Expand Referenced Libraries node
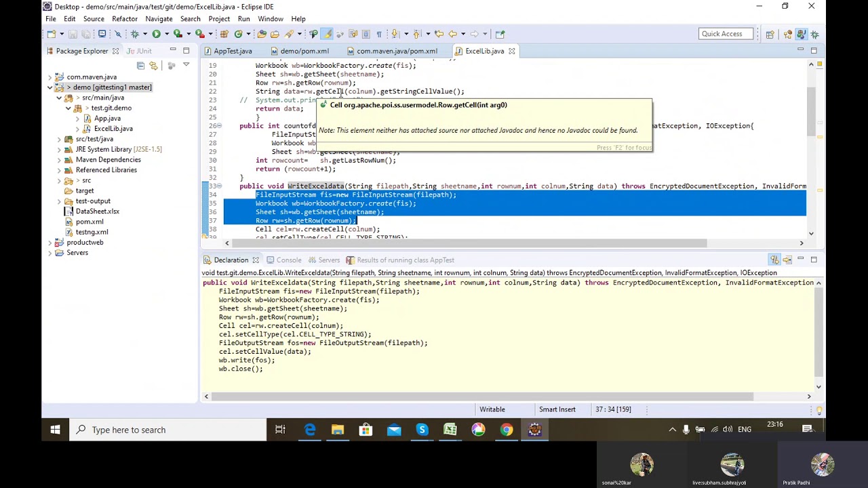The image size is (868, 488). [59, 170]
